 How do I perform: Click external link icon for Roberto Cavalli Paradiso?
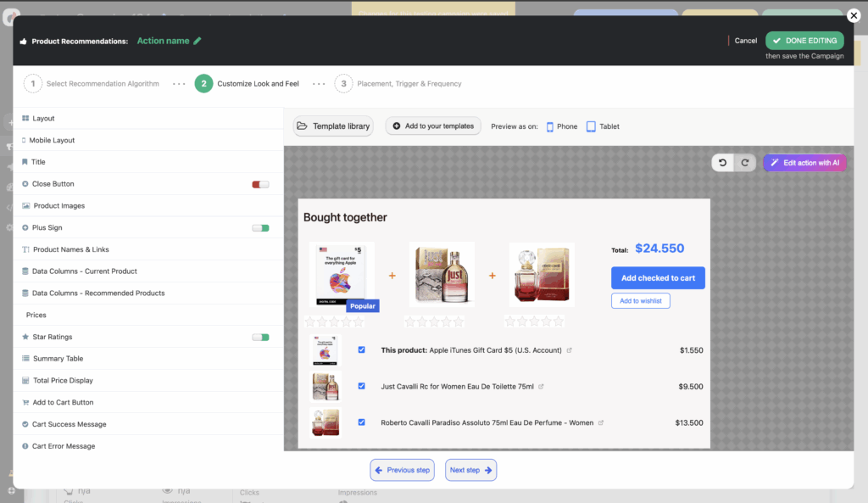click(x=601, y=422)
